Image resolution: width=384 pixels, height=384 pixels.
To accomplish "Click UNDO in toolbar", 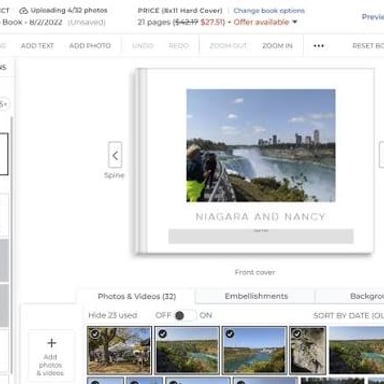I will pos(143,46).
